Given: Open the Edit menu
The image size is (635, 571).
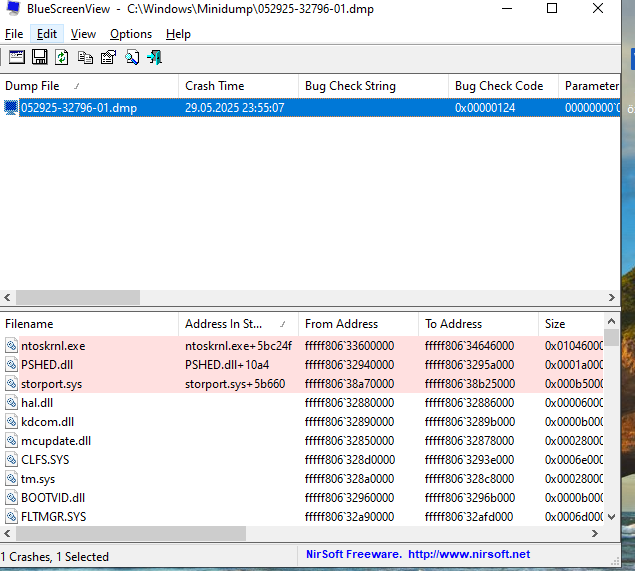Looking at the screenshot, I should tap(47, 34).
